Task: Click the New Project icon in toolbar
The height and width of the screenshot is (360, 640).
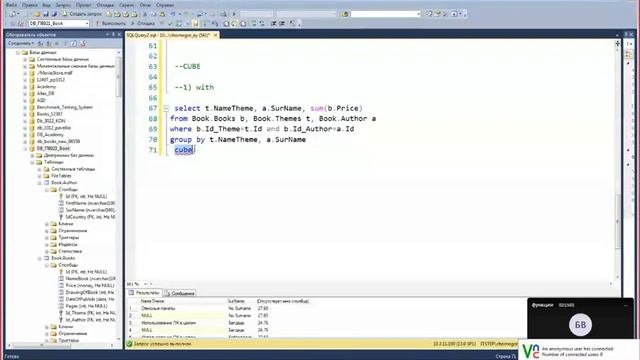Action: tap(13, 14)
